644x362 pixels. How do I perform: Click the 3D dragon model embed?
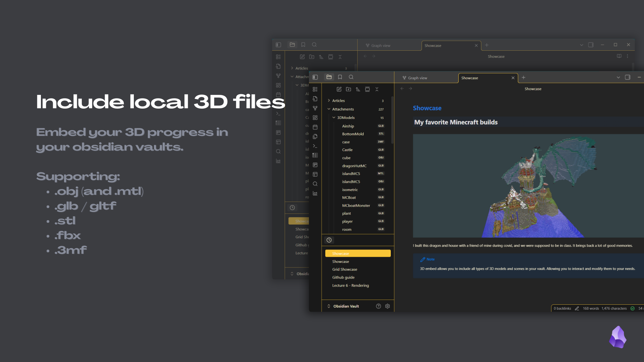click(528, 186)
